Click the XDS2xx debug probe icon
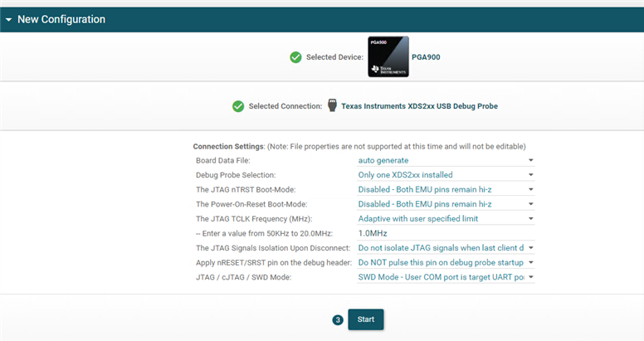 tap(332, 105)
